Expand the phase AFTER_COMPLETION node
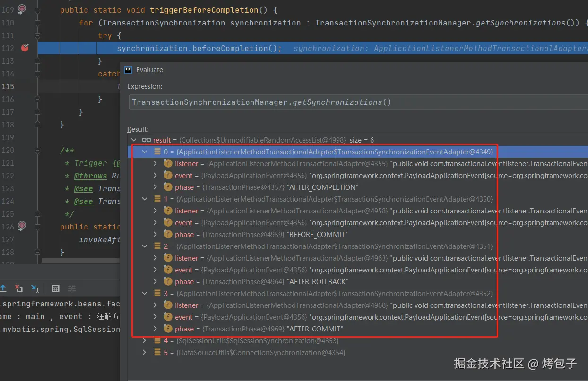The image size is (588, 381). tap(156, 187)
